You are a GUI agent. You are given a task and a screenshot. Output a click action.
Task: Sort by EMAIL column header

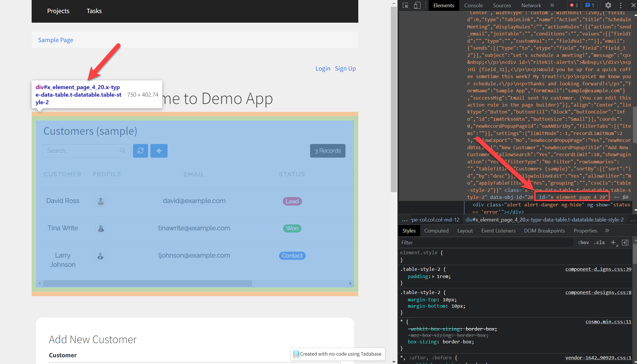pyautogui.click(x=194, y=174)
